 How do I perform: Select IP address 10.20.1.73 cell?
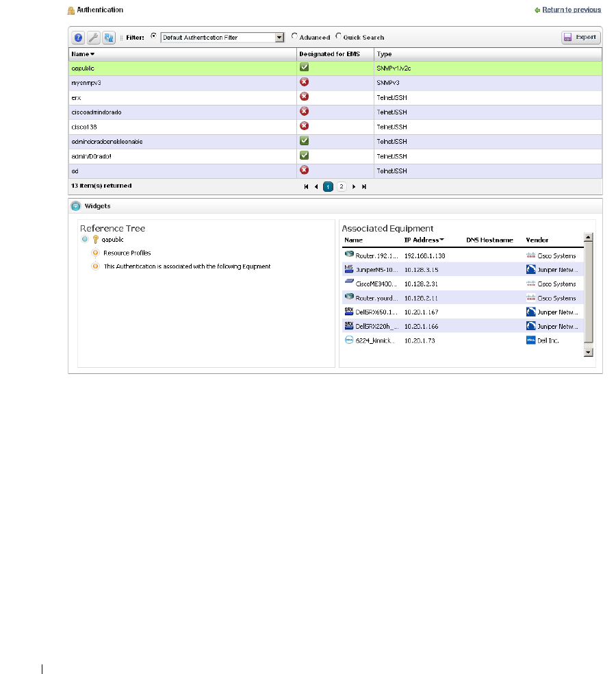420,341
